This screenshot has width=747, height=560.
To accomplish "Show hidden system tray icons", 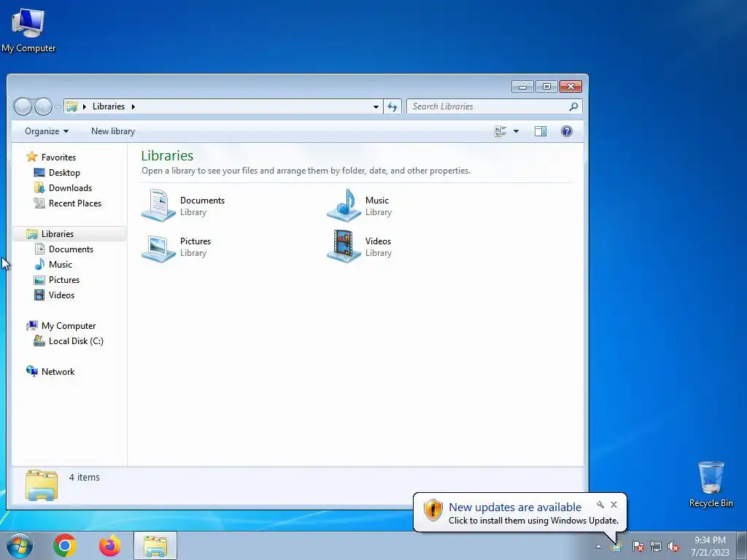I will tap(598, 546).
